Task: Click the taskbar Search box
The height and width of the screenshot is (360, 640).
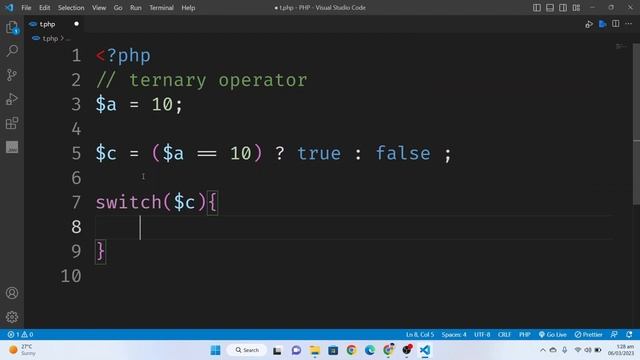Action: click(247, 350)
